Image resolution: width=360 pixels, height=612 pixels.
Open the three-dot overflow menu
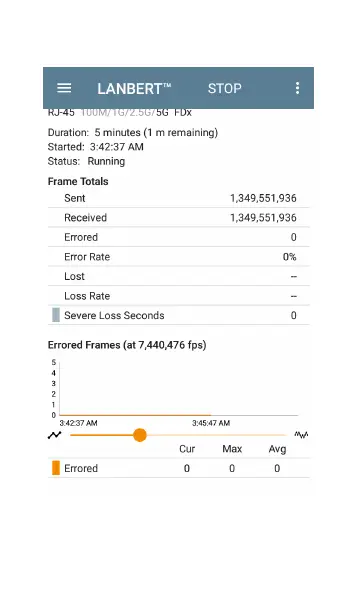298,88
